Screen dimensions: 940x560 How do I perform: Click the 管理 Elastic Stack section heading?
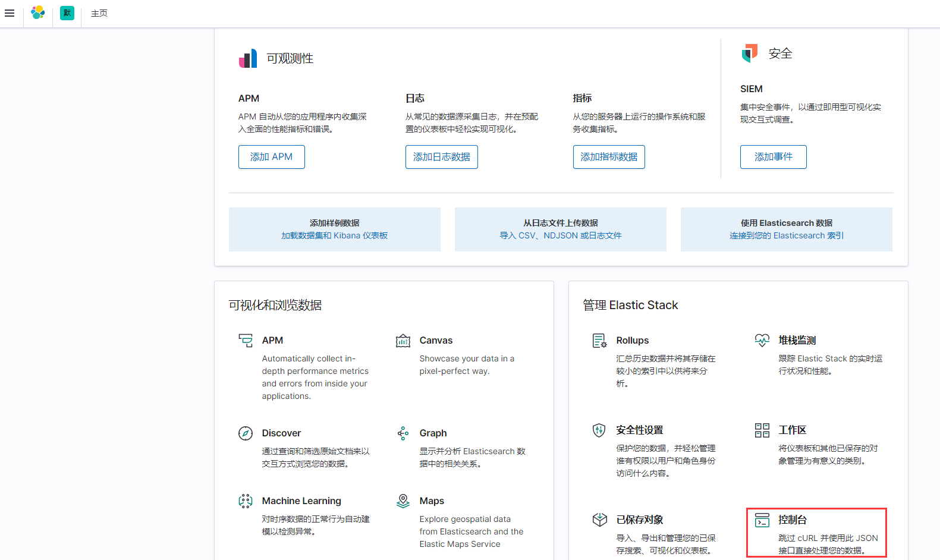[x=630, y=306]
